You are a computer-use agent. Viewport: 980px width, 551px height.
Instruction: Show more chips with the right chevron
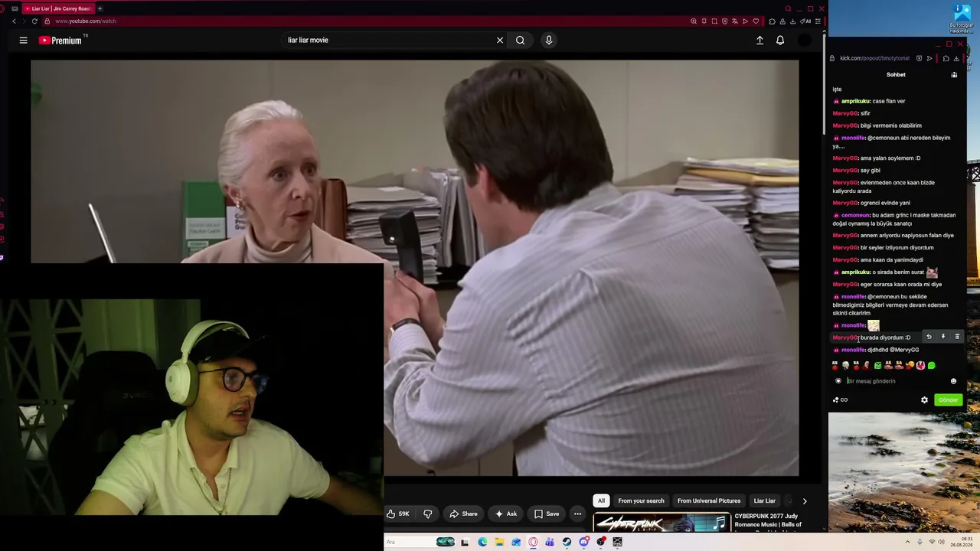pyautogui.click(x=804, y=501)
